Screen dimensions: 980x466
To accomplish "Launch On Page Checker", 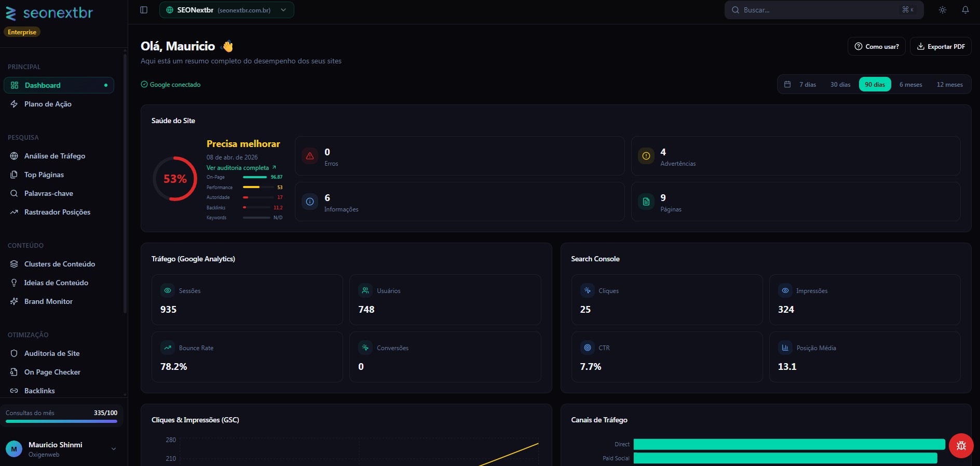I will (x=59, y=372).
